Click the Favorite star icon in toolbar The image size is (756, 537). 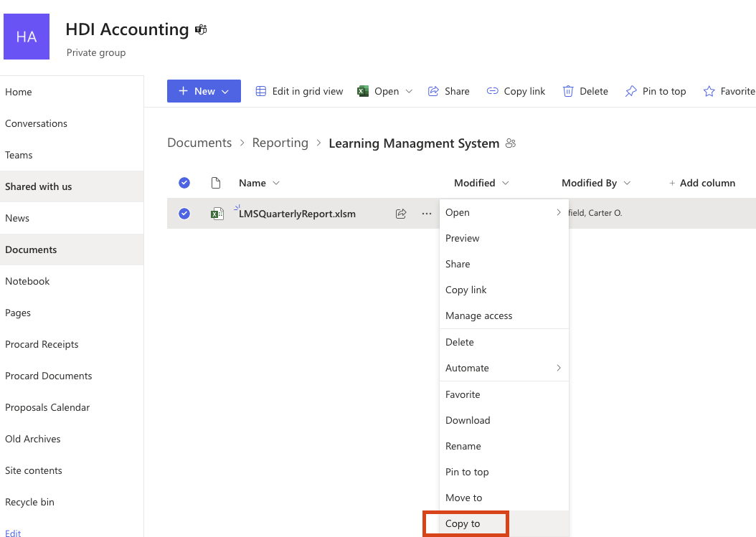tap(709, 91)
